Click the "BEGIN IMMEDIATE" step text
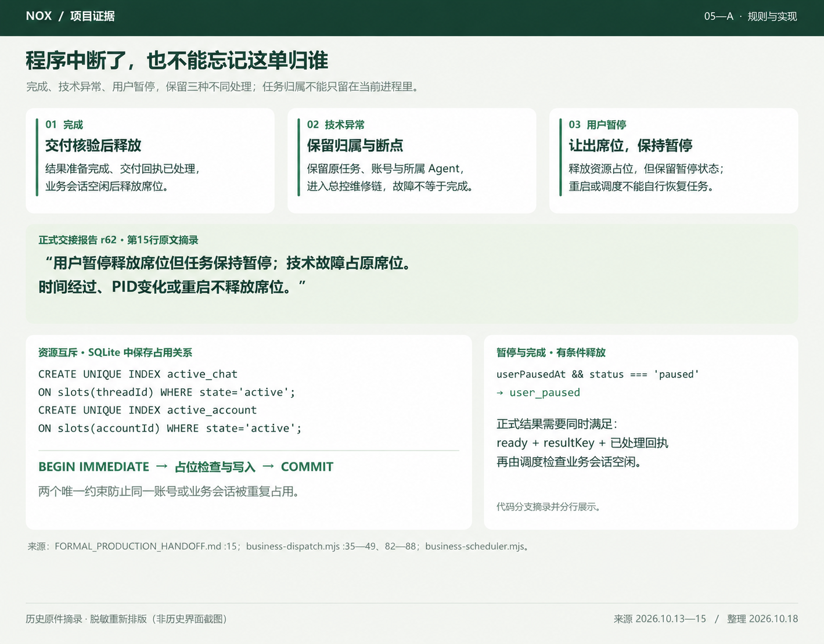This screenshot has height=644, width=824. pos(94,467)
